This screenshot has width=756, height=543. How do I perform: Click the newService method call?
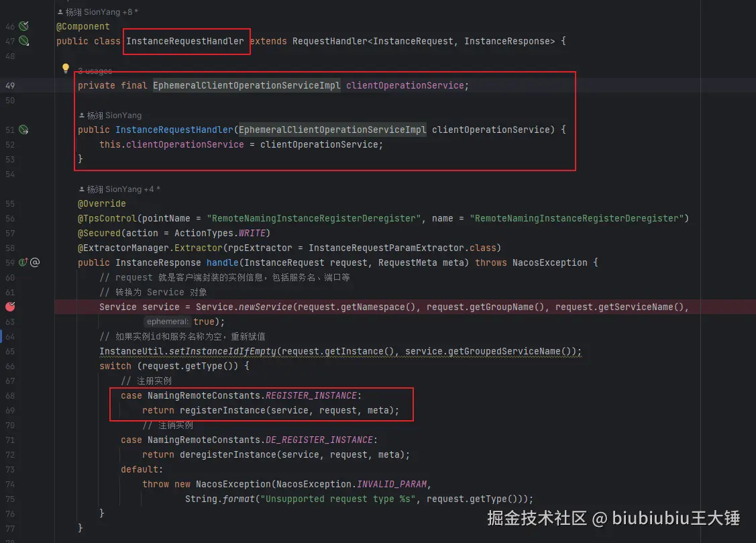pyautogui.click(x=266, y=307)
